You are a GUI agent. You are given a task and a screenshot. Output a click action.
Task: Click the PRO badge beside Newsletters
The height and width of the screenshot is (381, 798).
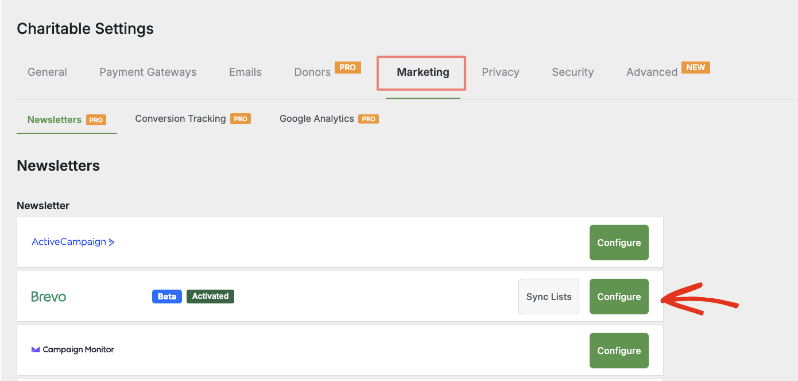pyautogui.click(x=96, y=120)
